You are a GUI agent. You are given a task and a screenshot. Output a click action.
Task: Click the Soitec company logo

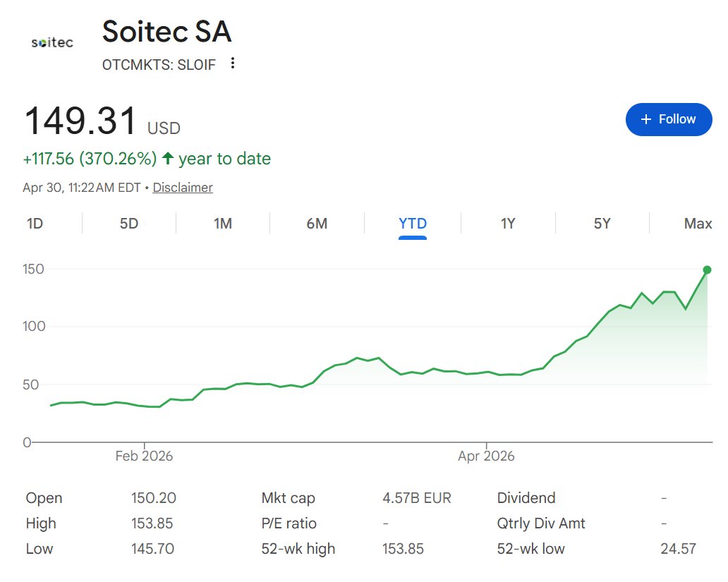click(52, 43)
